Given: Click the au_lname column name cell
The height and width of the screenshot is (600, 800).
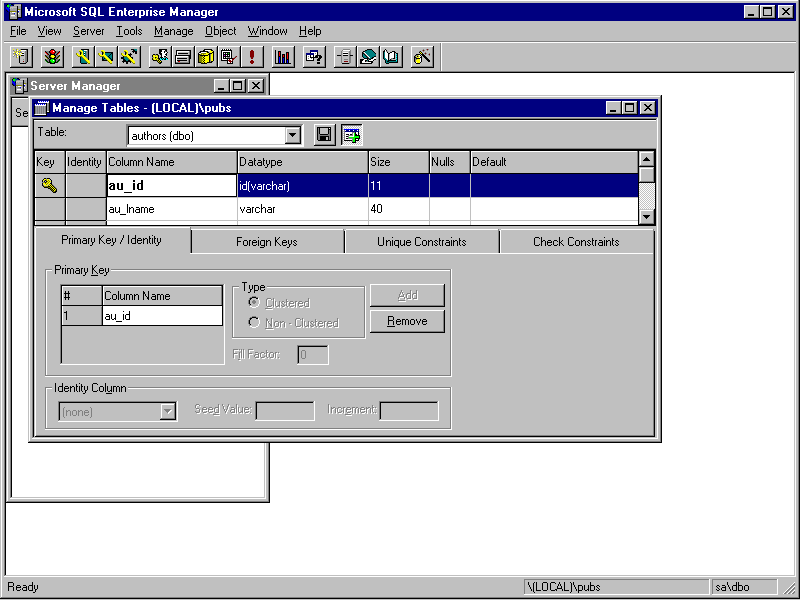Looking at the screenshot, I should tap(171, 210).
